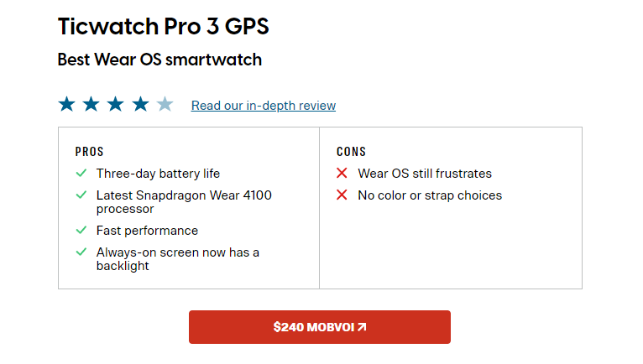
Task: Click the $240 Mobvoi buy button
Action: pyautogui.click(x=320, y=327)
